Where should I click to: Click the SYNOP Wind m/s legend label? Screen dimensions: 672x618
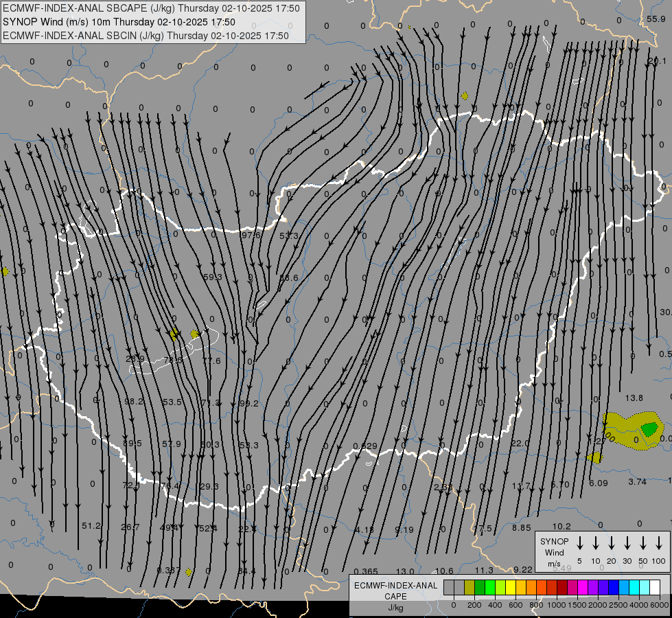(554, 553)
